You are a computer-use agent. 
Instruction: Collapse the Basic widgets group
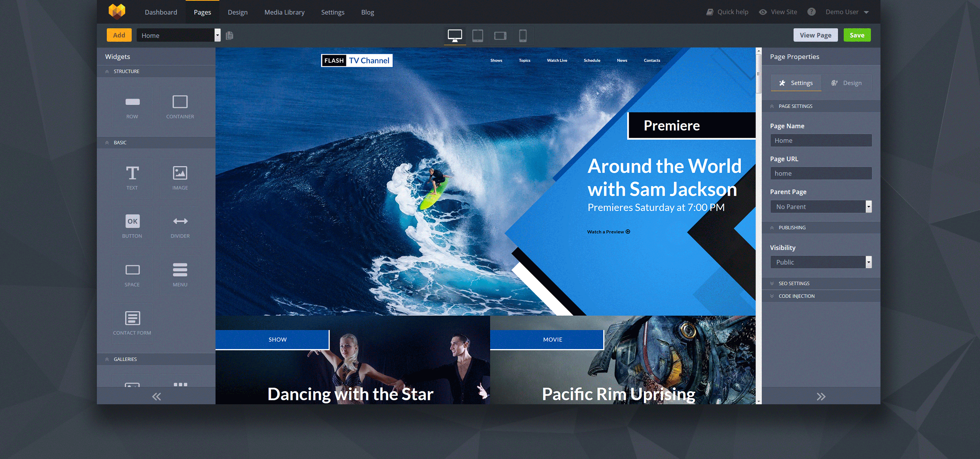[x=156, y=142]
